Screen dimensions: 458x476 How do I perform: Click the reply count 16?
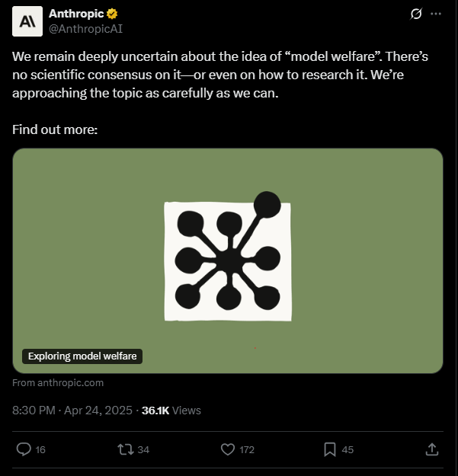pyautogui.click(x=40, y=450)
